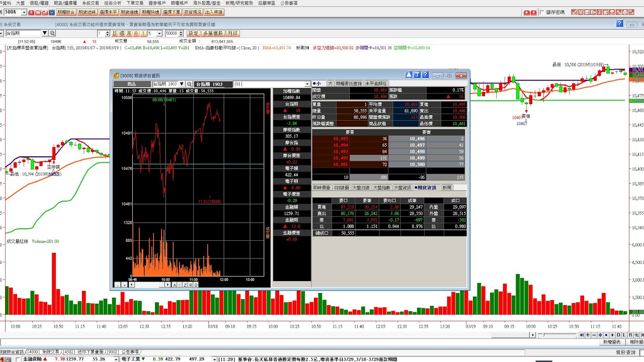Click the blue help question icon of chart window

point(620,24)
